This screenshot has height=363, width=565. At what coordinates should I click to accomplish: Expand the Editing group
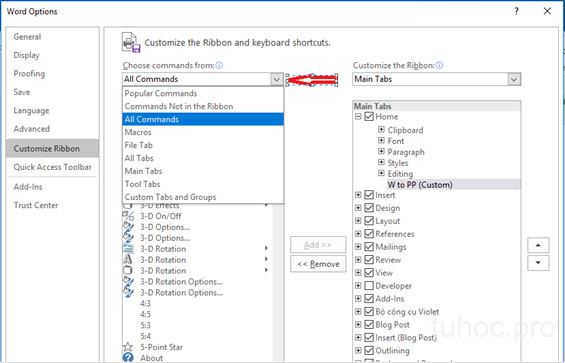381,173
